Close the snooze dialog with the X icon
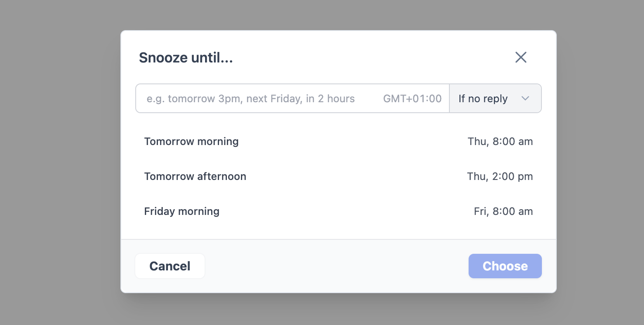The image size is (644, 325). tap(521, 57)
